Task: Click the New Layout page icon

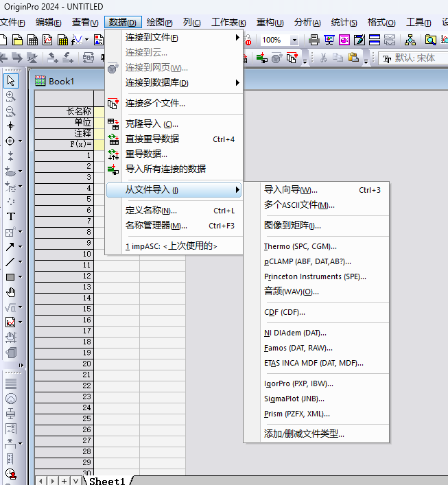Action: click(x=99, y=40)
